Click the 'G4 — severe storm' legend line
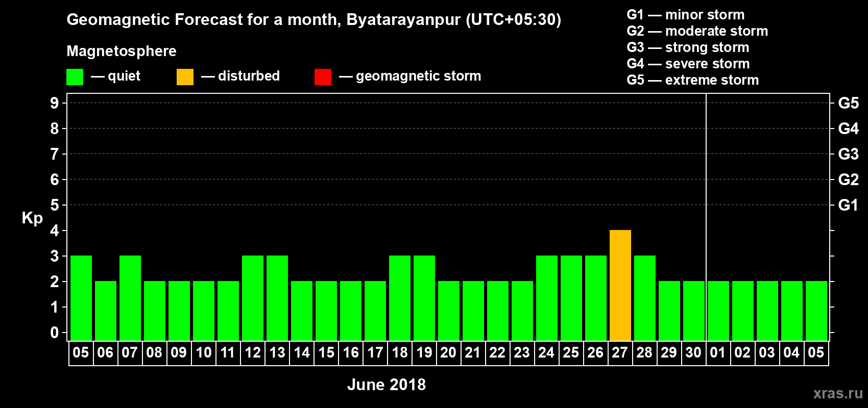 click(x=688, y=64)
